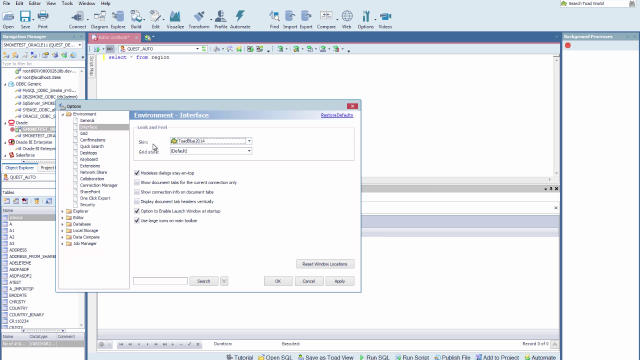Click the Reset Window Locations button
This screenshot has width=640, height=360.
pos(325,264)
